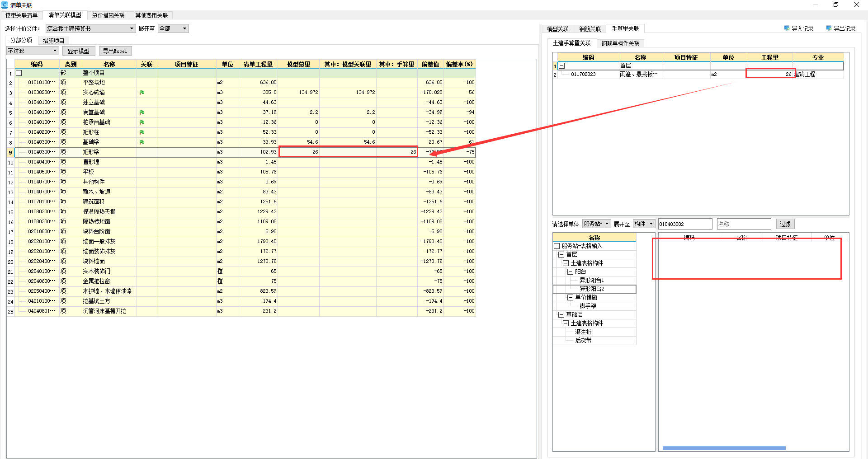The width and height of the screenshot is (868, 459).
Task: Open the 服务站 单体 dropdown
Action: coord(597,224)
